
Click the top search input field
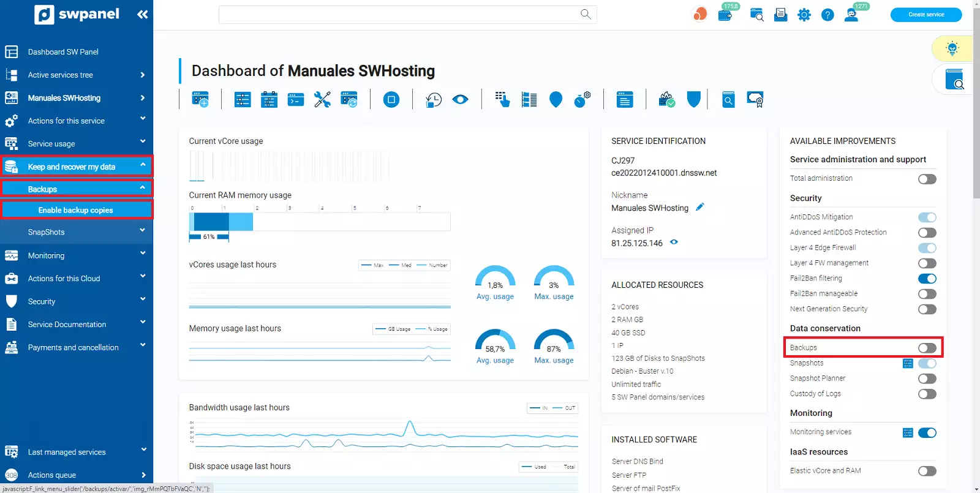pyautogui.click(x=398, y=15)
